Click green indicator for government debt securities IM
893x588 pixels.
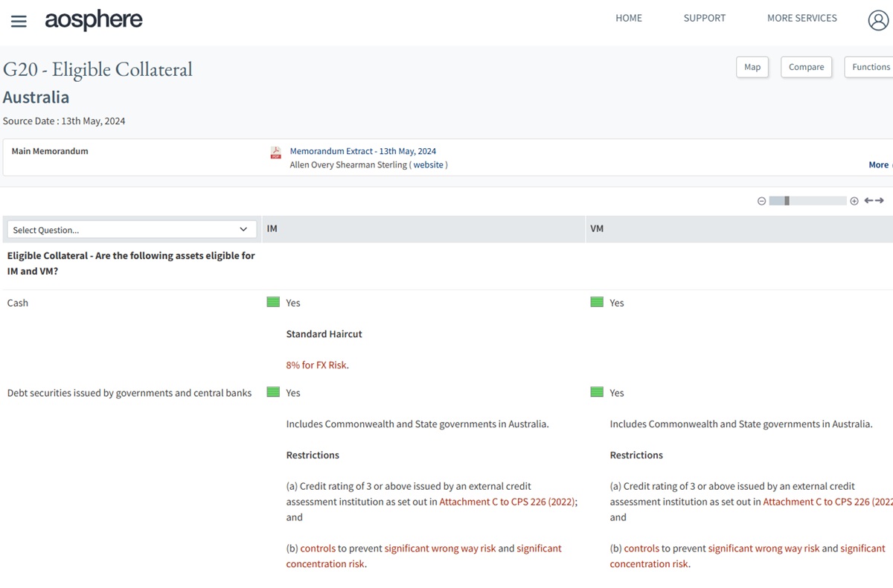tap(273, 392)
